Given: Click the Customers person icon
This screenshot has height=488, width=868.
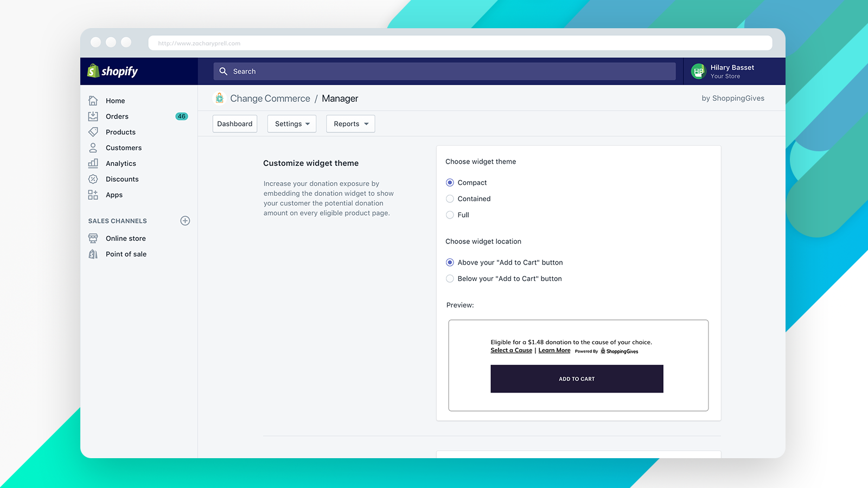Looking at the screenshot, I should 93,148.
